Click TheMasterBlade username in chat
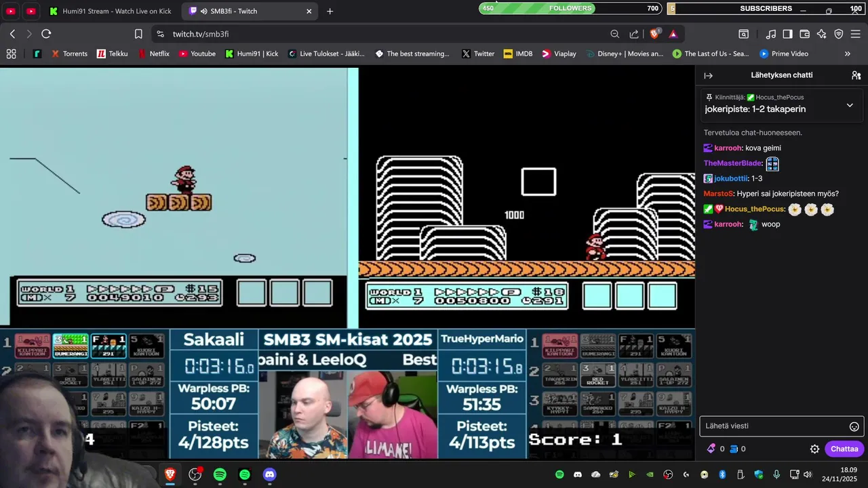Screen dimensions: 868x488 click(732, 163)
